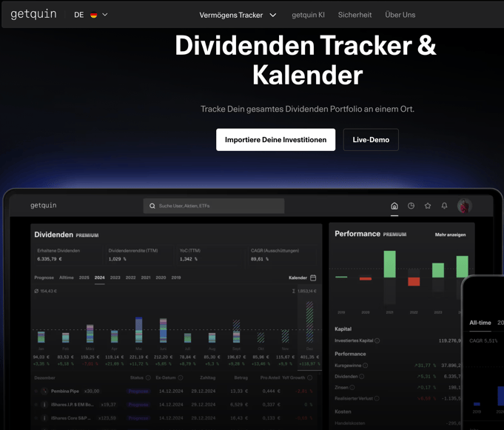Open the Über Uns menu item
This screenshot has width=504, height=430.
tap(400, 15)
